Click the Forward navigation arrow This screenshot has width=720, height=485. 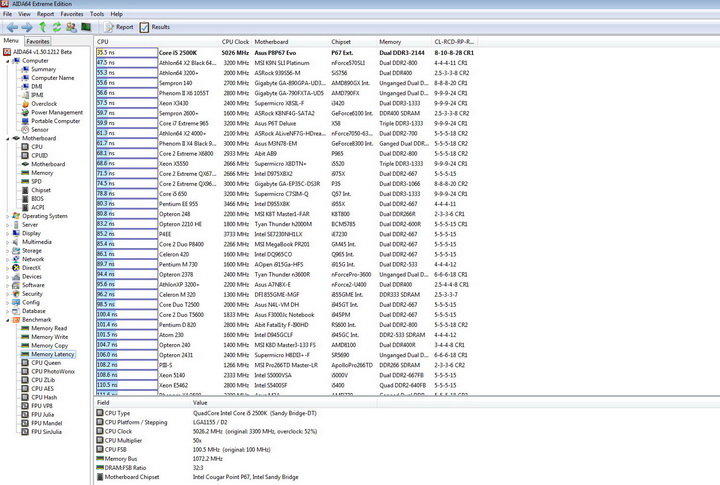(27, 27)
